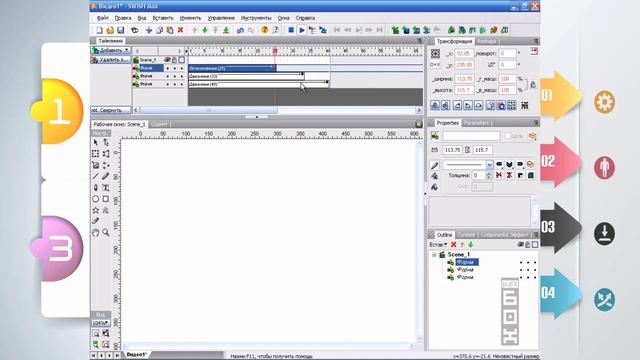Screen dimensions: 640x360
Task: Click the lock proportions icon beside scale fields
Action: (x=533, y=84)
